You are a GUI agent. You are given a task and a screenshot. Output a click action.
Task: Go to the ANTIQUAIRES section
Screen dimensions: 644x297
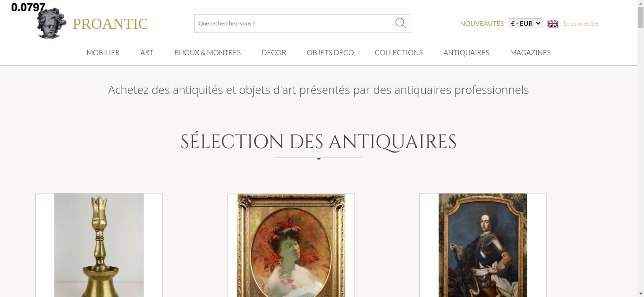point(466,52)
